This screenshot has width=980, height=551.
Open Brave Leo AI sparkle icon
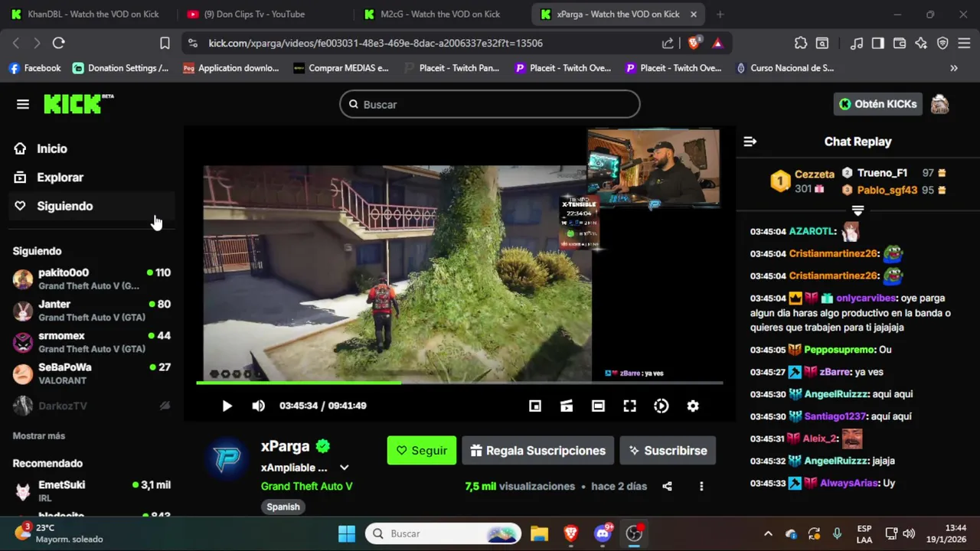tap(921, 44)
